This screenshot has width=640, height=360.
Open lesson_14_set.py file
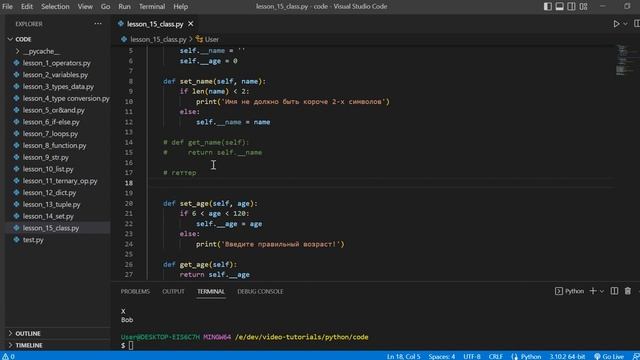48,216
